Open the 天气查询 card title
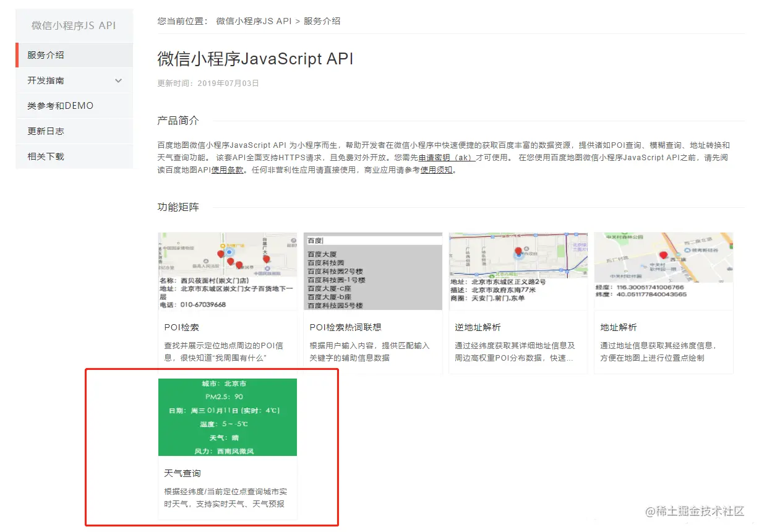Image resolution: width=759 pixels, height=532 pixels. (182, 473)
